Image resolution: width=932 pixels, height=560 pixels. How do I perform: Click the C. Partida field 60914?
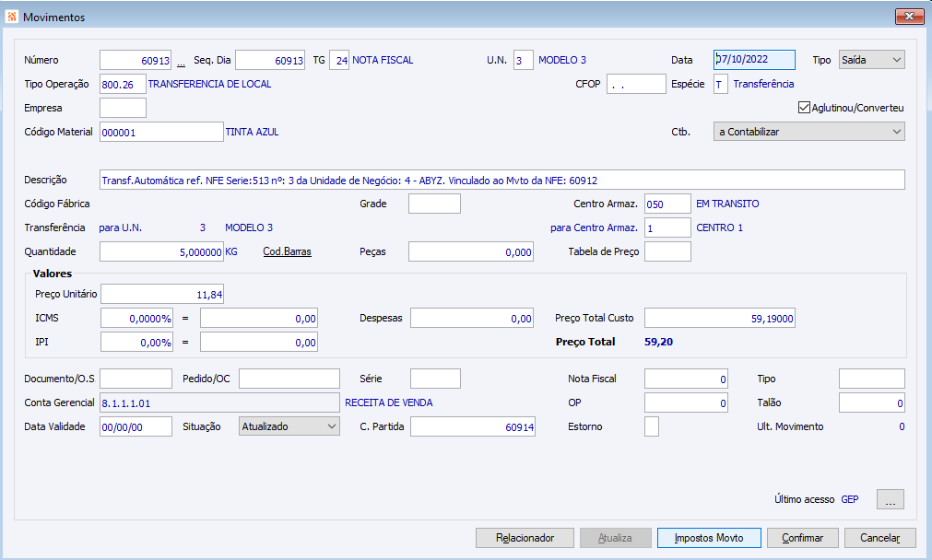[473, 426]
